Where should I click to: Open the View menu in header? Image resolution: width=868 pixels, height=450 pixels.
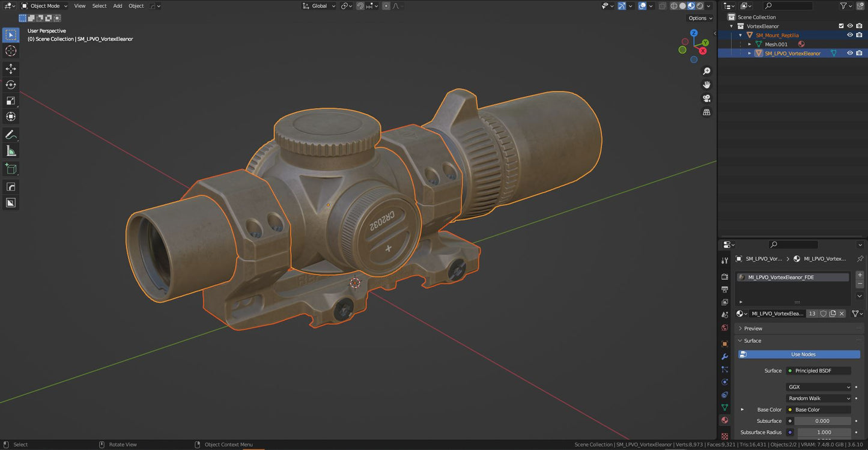79,6
